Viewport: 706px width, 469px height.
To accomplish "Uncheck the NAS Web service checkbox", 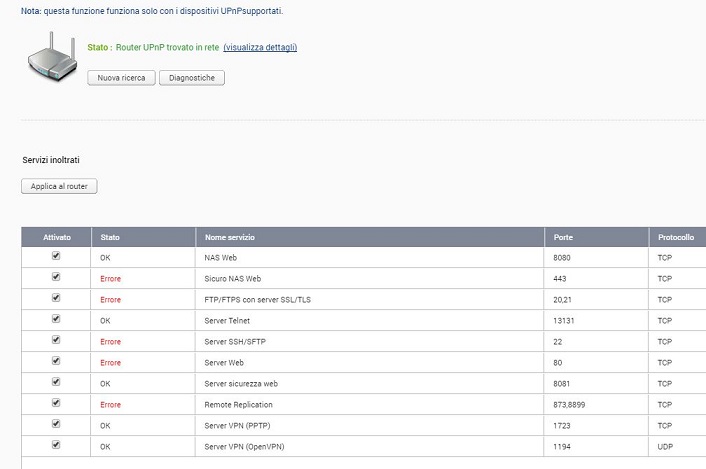I will pyautogui.click(x=56, y=256).
